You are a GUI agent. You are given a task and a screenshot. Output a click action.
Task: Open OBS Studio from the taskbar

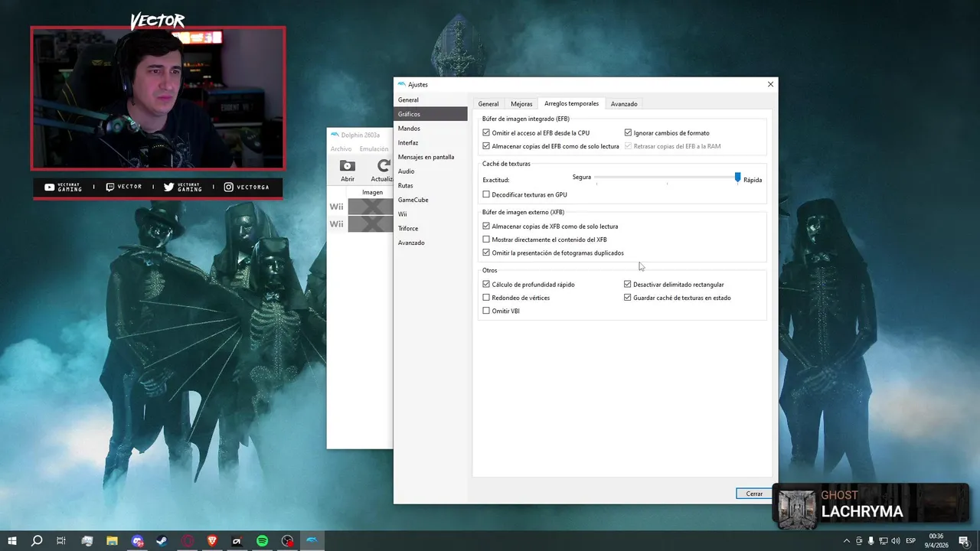click(287, 541)
